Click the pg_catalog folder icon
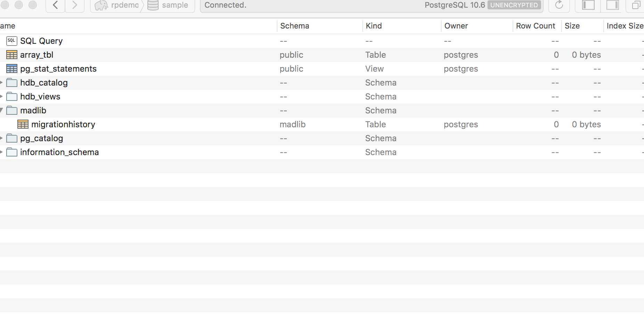This screenshot has height=322, width=644. [12, 138]
